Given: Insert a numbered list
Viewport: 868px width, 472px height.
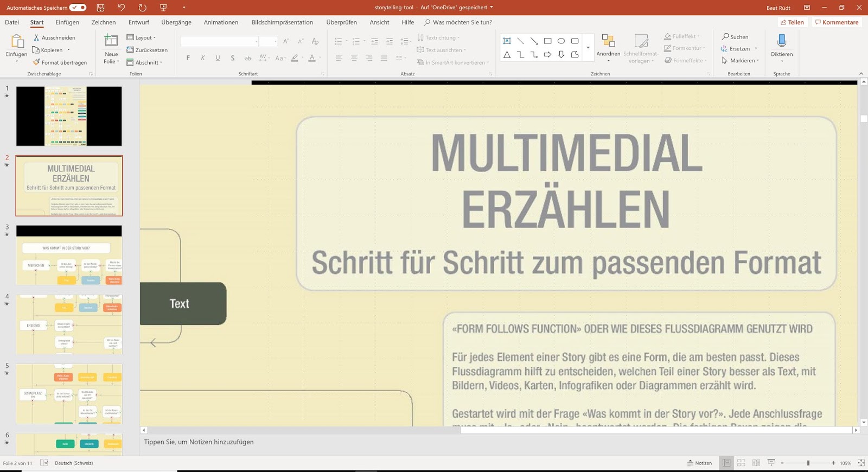Looking at the screenshot, I should coord(356,41).
